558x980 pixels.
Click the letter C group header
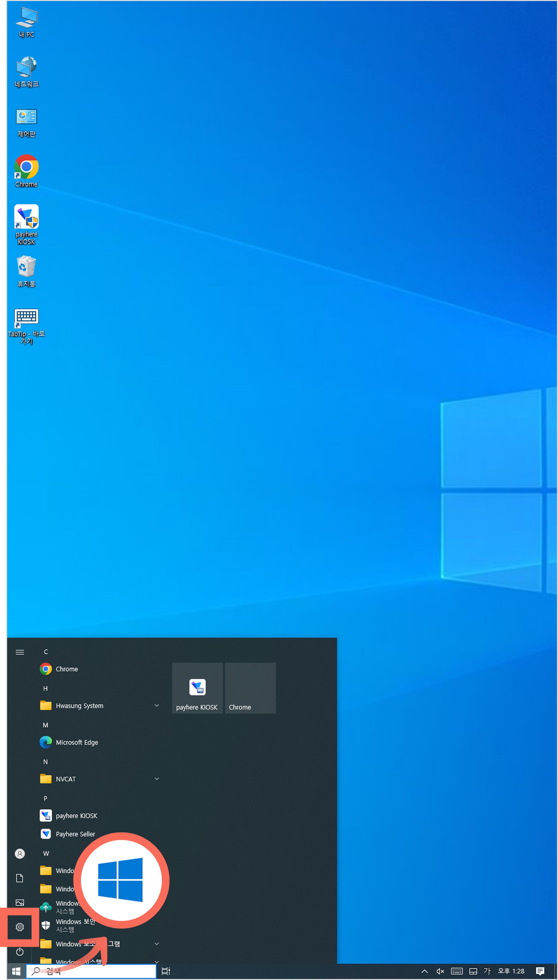point(46,652)
